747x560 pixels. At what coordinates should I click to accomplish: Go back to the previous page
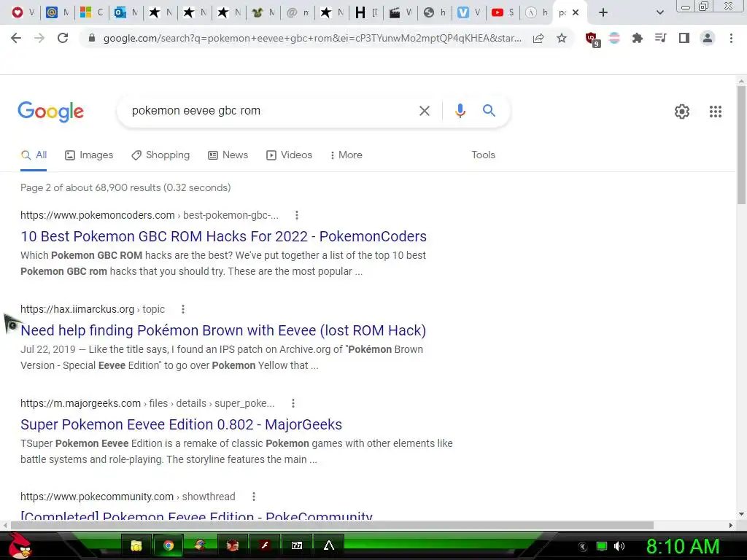click(x=16, y=38)
